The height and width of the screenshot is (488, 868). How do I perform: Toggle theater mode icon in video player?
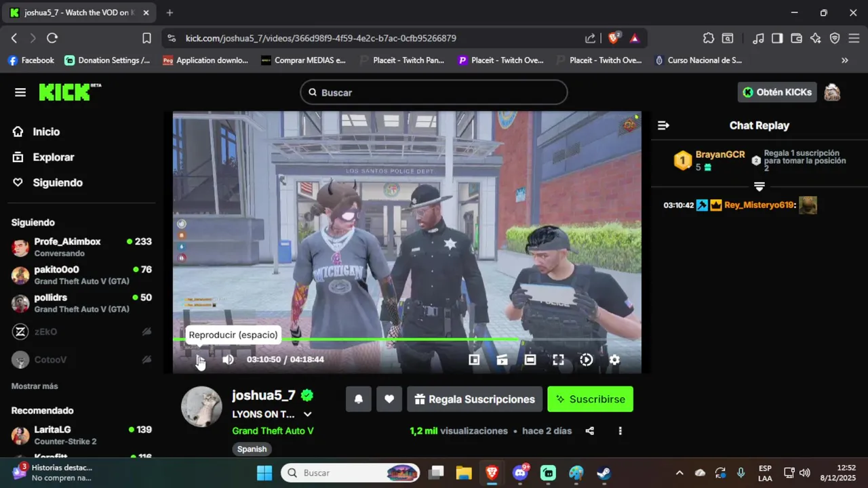(x=530, y=360)
